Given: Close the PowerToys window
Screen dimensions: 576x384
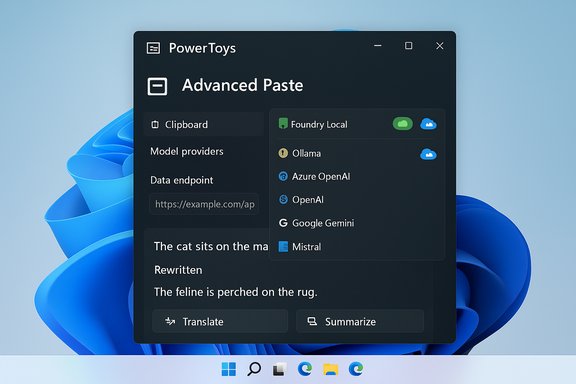Looking at the screenshot, I should [x=440, y=46].
